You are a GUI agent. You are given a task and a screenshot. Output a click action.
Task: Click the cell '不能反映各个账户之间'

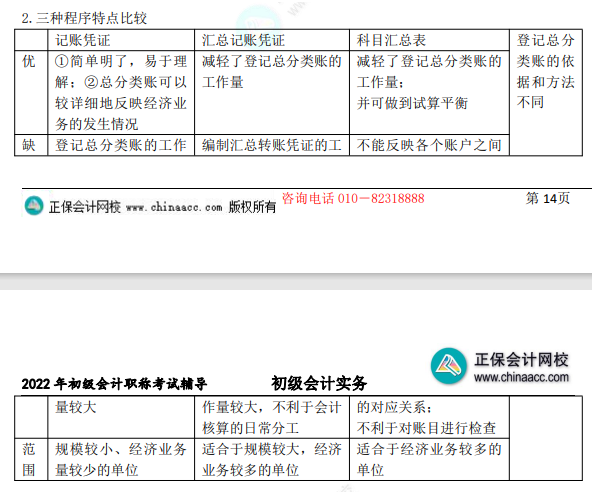pos(429,145)
